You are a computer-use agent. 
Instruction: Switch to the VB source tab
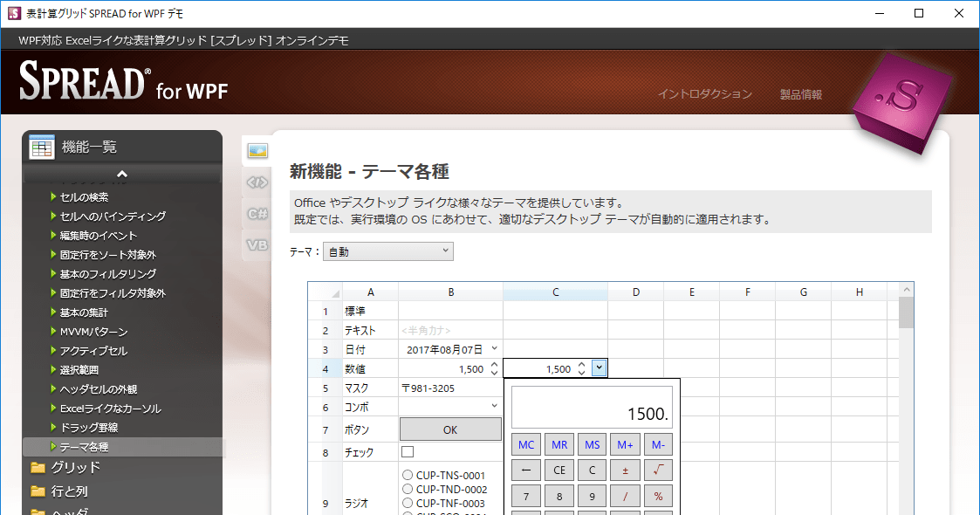257,245
